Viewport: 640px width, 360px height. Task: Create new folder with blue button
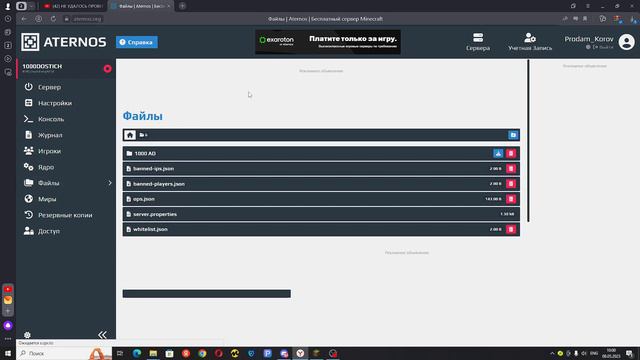click(513, 135)
